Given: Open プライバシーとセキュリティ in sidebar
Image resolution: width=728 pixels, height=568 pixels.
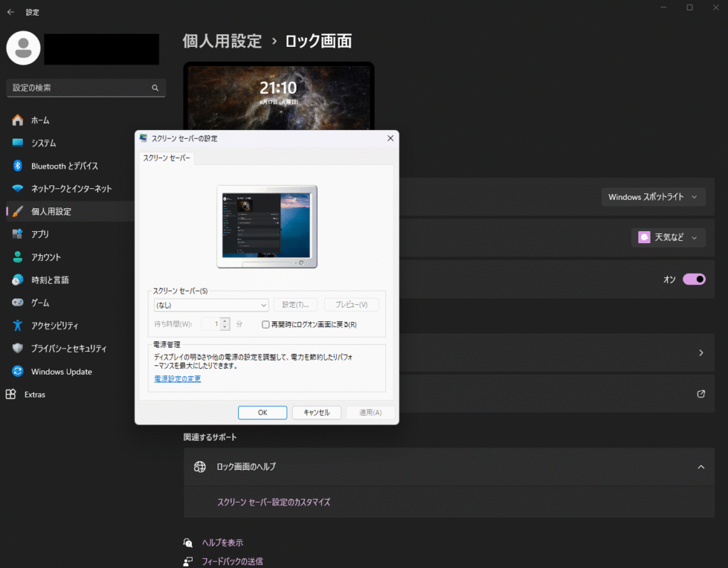Looking at the screenshot, I should [68, 348].
